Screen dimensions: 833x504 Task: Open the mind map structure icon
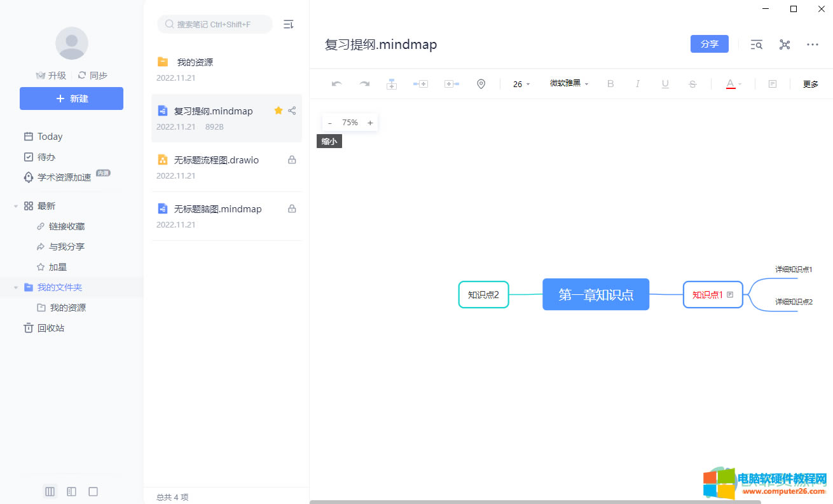pos(785,44)
